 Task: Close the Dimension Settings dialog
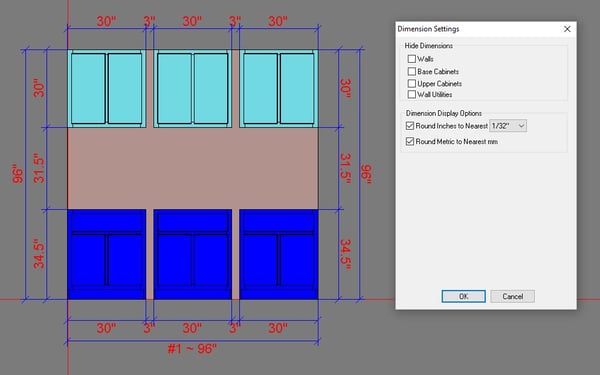pyautogui.click(x=567, y=29)
